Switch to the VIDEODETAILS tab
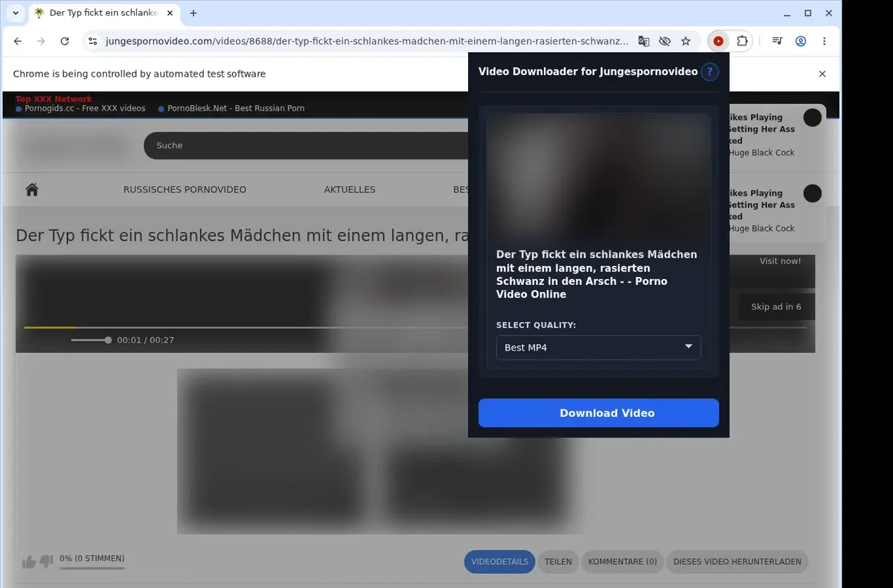Viewport: 893px width, 588px height. coord(500,562)
